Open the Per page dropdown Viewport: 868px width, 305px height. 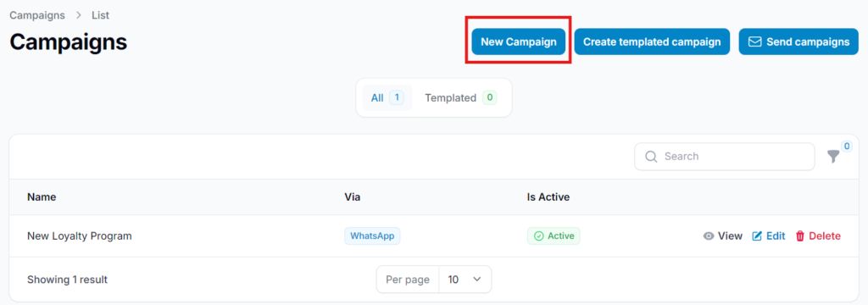(433, 280)
